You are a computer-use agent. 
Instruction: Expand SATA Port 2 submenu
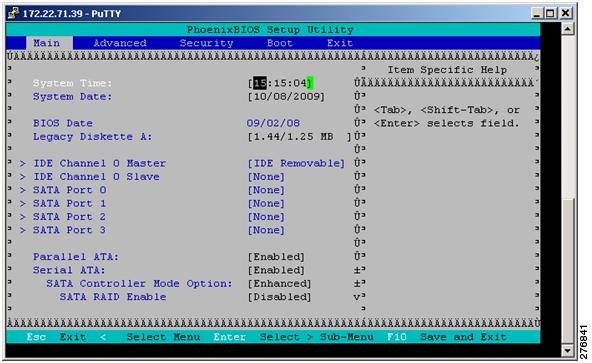(x=63, y=217)
